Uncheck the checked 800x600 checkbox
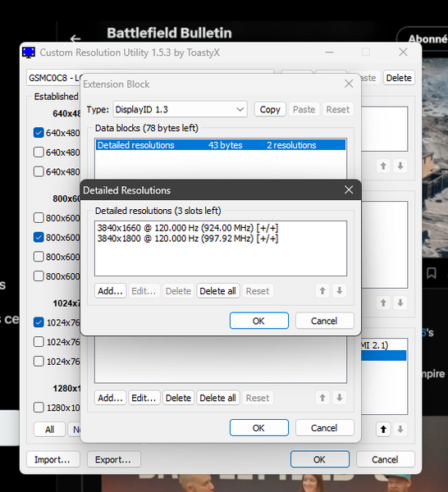Viewport: 448px width, 492px height. (x=39, y=237)
